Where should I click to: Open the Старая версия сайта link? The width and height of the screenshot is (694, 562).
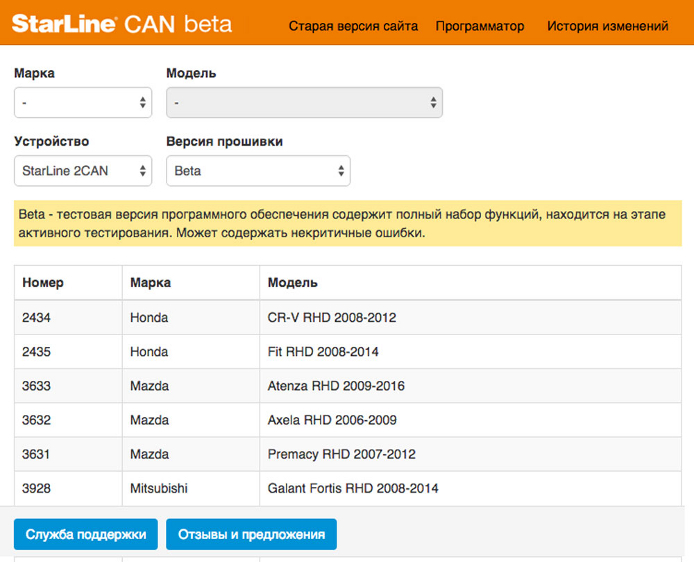(x=353, y=26)
